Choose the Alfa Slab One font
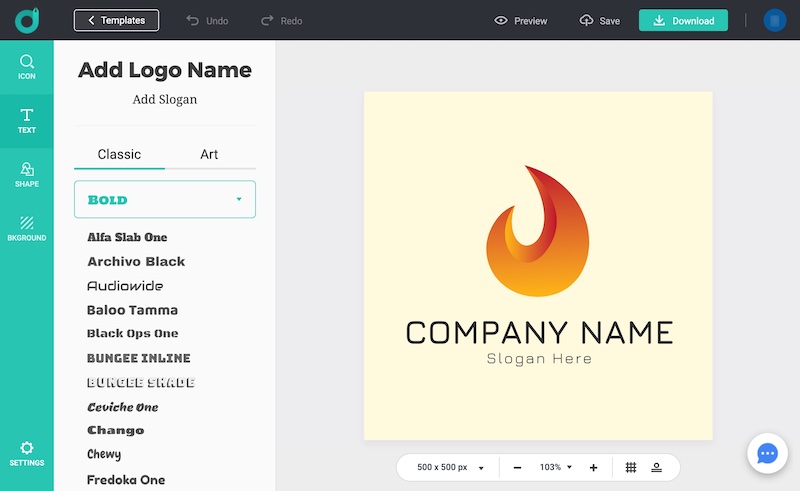 127,237
